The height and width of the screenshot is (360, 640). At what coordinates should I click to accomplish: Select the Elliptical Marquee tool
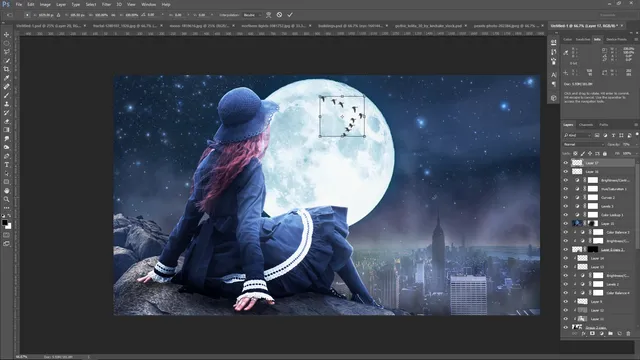7,43
